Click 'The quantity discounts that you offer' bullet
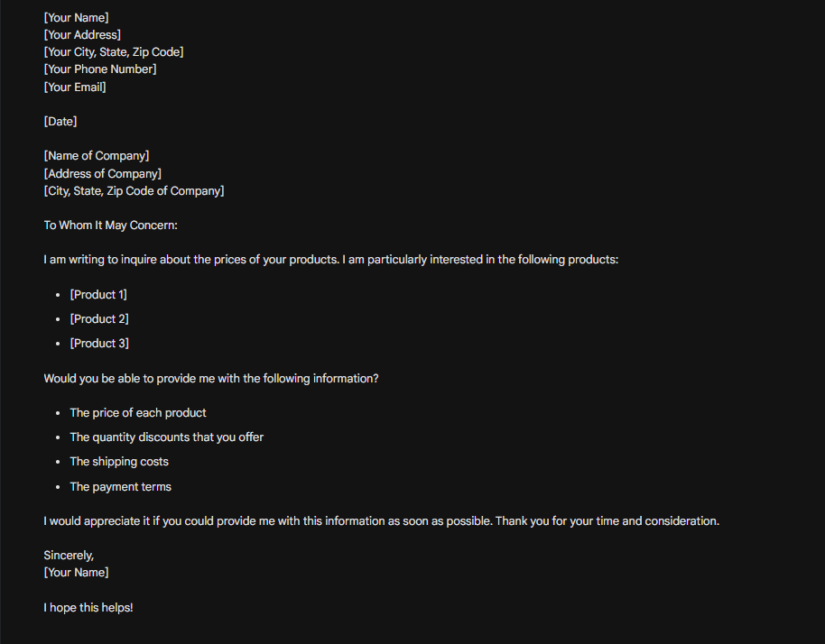Image resolution: width=825 pixels, height=644 pixels. [x=167, y=437]
